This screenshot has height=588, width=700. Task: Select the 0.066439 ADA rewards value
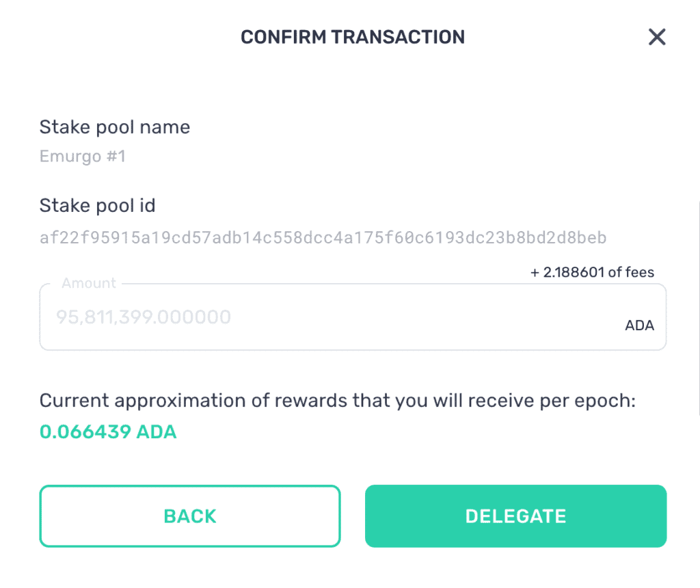coord(107,432)
